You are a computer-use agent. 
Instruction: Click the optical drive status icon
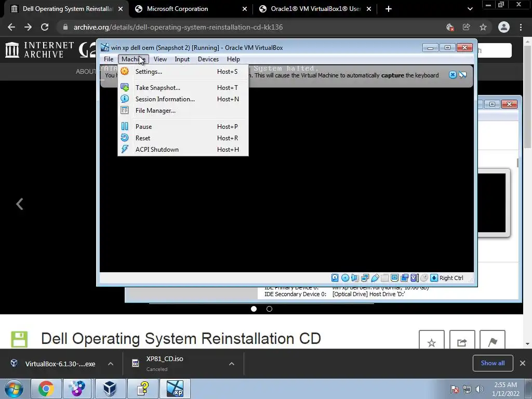coord(345,278)
